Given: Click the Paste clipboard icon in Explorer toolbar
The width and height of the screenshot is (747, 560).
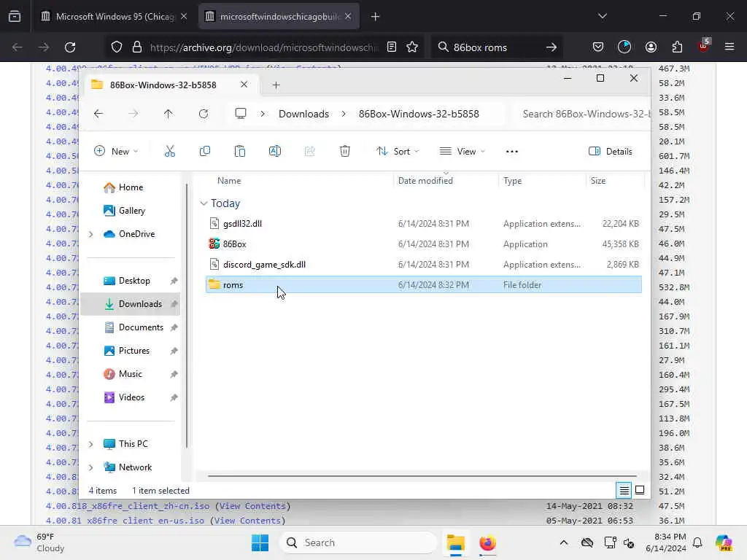Looking at the screenshot, I should point(239,152).
